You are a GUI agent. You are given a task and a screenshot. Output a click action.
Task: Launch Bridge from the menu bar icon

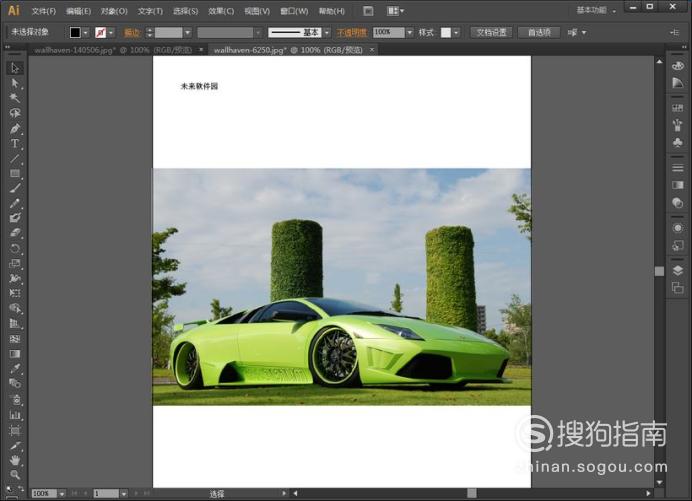[x=368, y=11]
